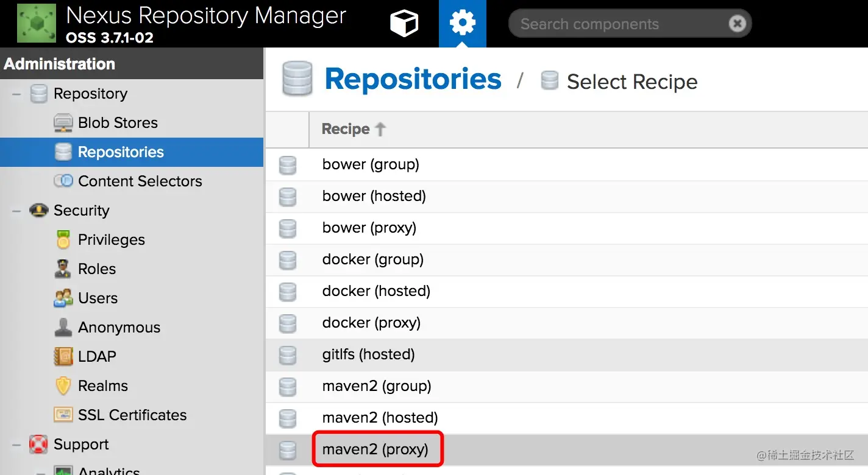Select Anonymous in Security menu
Image resolution: width=868 pixels, height=475 pixels.
(119, 328)
